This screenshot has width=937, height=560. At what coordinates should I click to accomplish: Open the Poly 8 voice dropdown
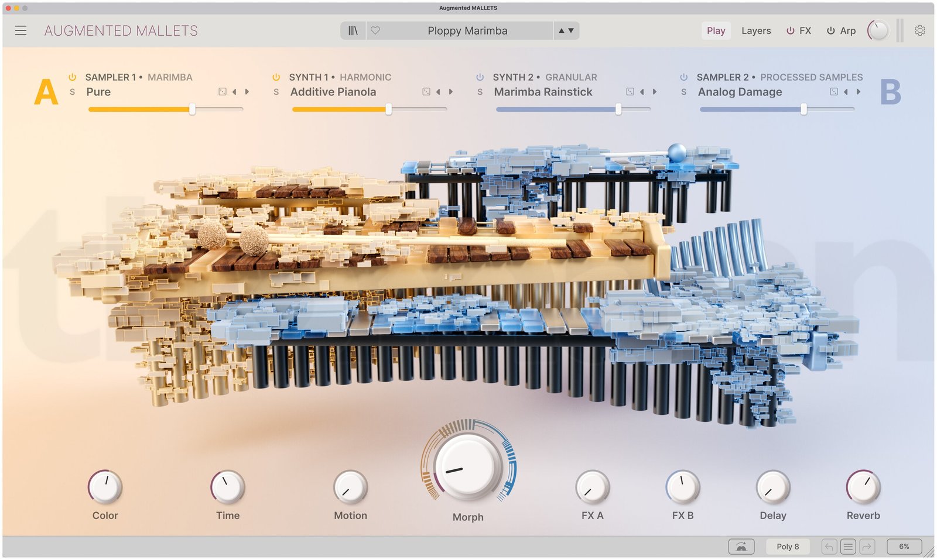pyautogui.click(x=788, y=547)
